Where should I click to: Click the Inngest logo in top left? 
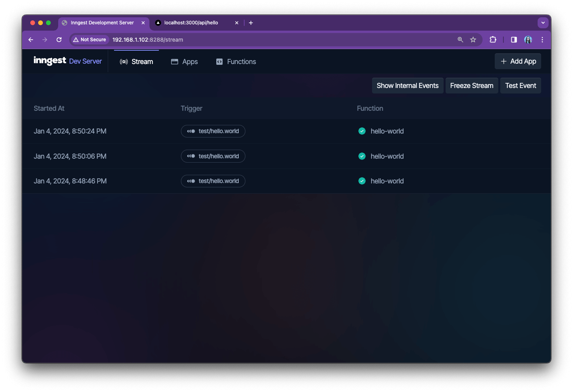point(50,61)
